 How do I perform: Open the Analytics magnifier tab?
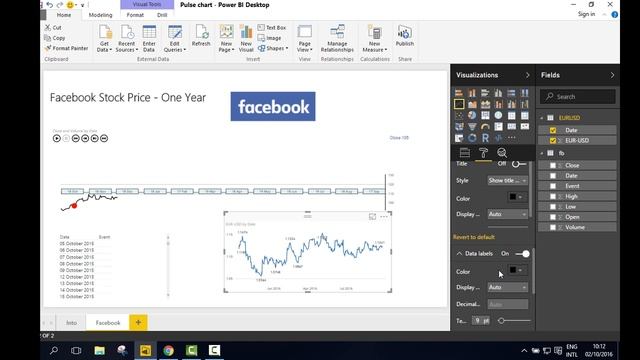pyautogui.click(x=502, y=153)
